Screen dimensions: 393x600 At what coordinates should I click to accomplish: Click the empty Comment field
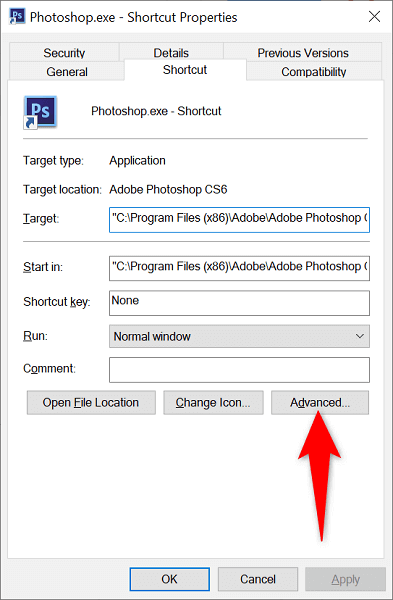[x=239, y=370]
